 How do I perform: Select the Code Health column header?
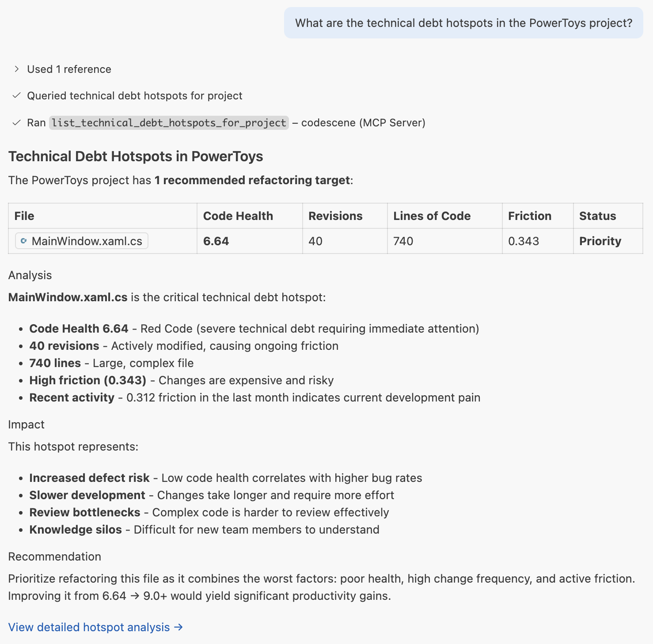(x=238, y=216)
